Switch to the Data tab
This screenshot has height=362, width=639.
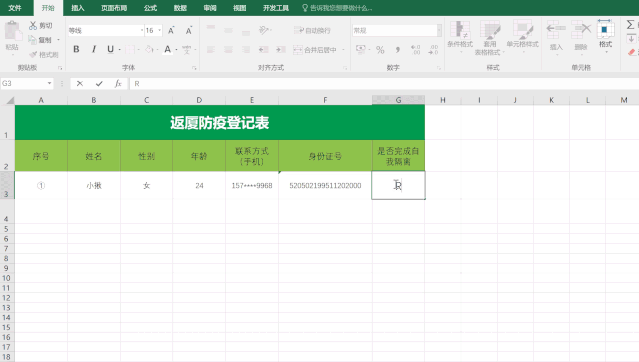pos(180,8)
